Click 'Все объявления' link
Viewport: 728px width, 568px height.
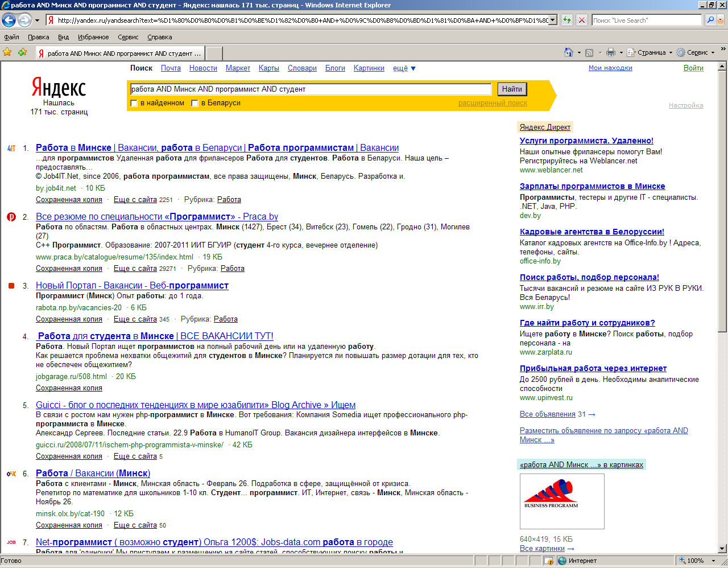(548, 414)
